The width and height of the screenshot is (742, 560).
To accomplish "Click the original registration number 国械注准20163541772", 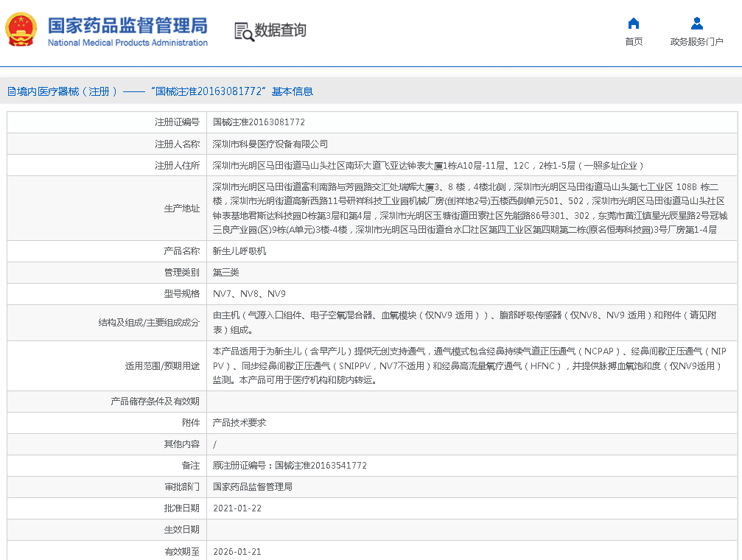I will coord(321,466).
